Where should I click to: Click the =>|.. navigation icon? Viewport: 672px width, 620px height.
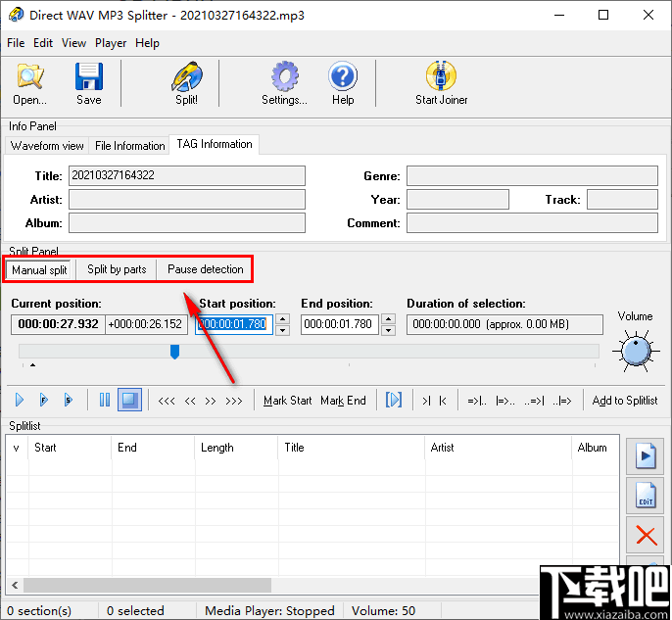tap(477, 401)
